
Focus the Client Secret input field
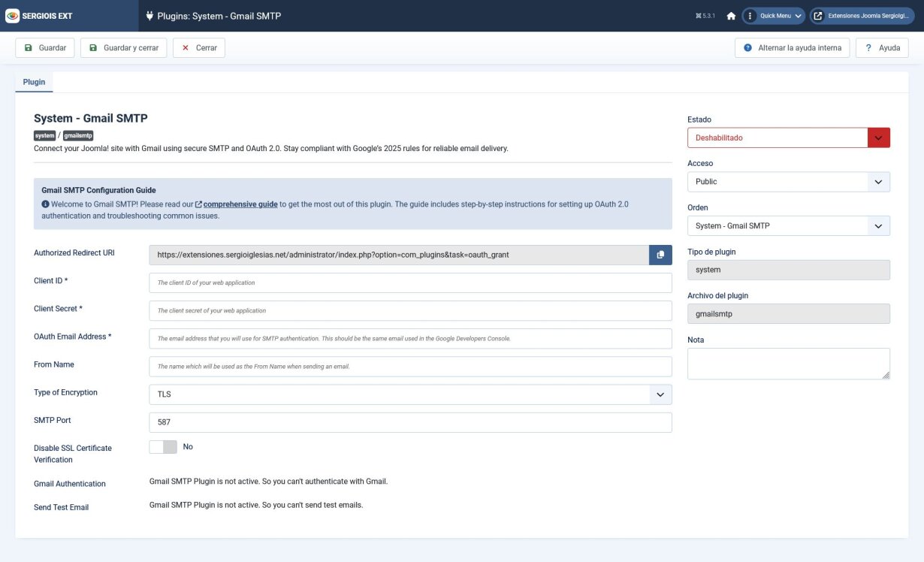pos(410,310)
